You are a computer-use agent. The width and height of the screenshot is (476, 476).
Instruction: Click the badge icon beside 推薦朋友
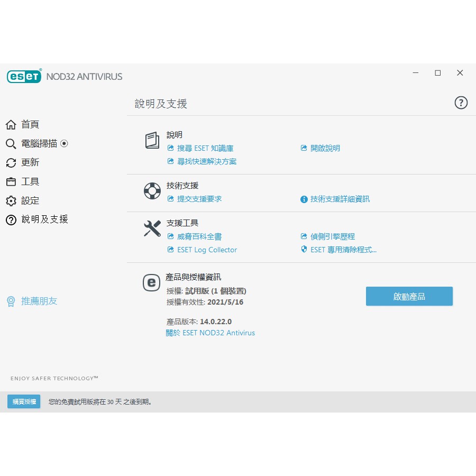[11, 301]
